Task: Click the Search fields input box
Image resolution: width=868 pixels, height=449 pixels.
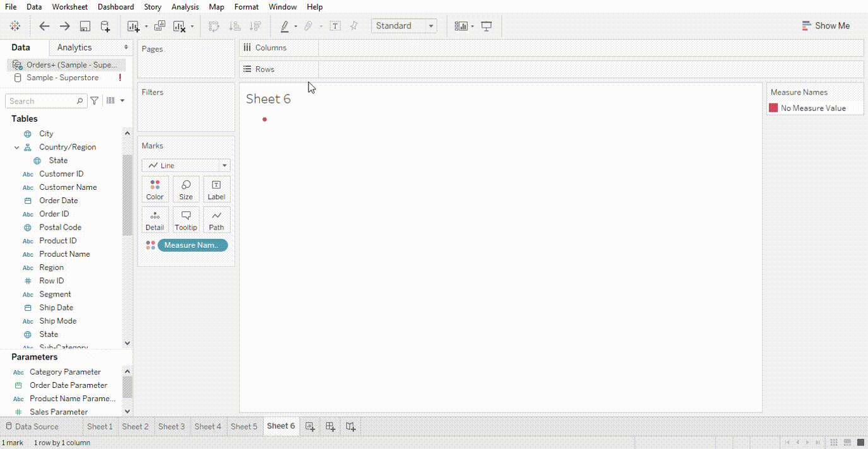Action: pyautogui.click(x=45, y=101)
